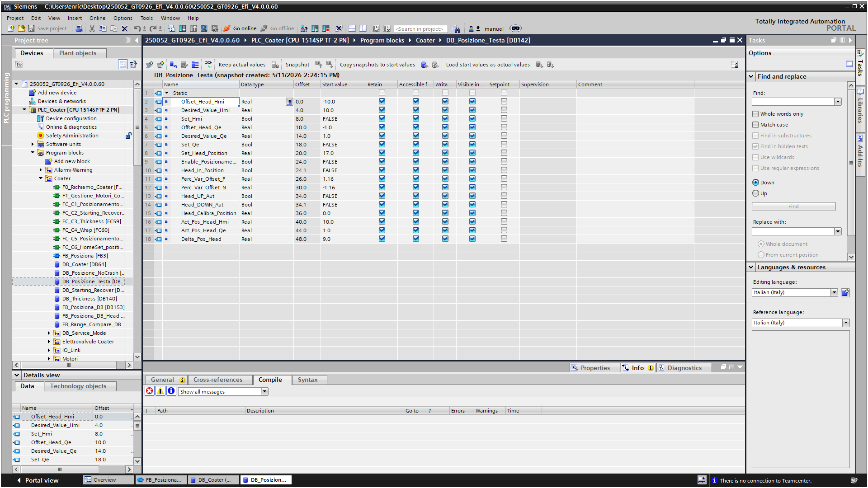The width and height of the screenshot is (868, 488).
Task: Click the Replace with input field
Action: pyautogui.click(x=793, y=231)
